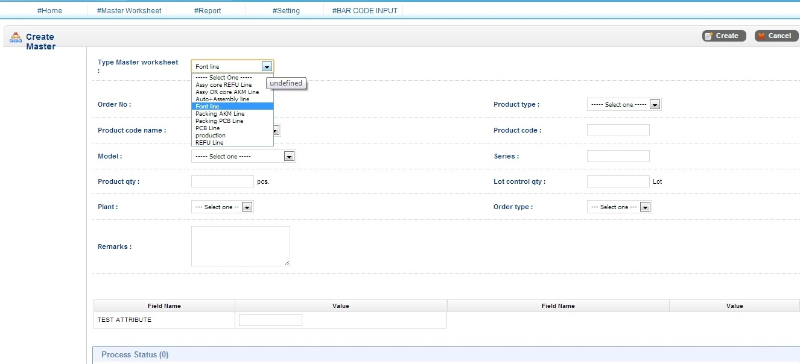Screen dimensions: 800x364
Task: Open the #Home menu
Action: point(49,10)
